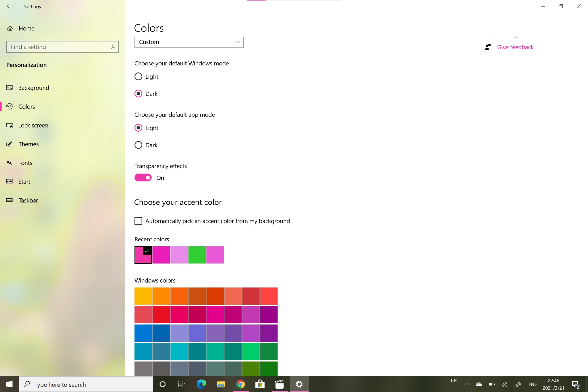Viewport: 588px width, 392px height.
Task: Pick the light pink recent color swatch
Action: (x=179, y=255)
